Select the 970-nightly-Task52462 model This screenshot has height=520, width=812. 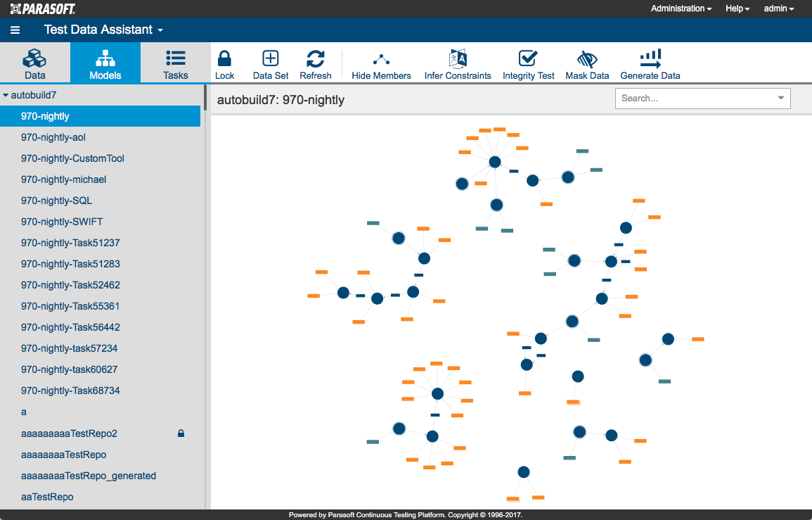pos(100,285)
